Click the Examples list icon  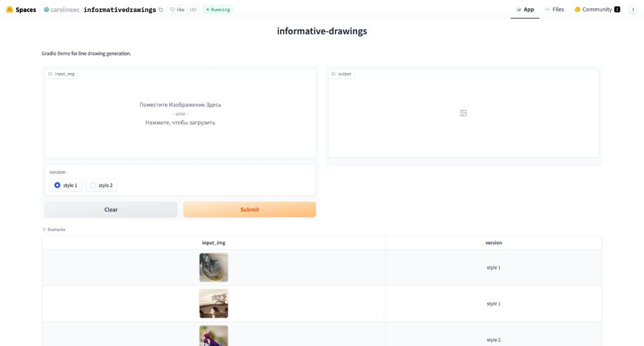[x=44, y=230]
